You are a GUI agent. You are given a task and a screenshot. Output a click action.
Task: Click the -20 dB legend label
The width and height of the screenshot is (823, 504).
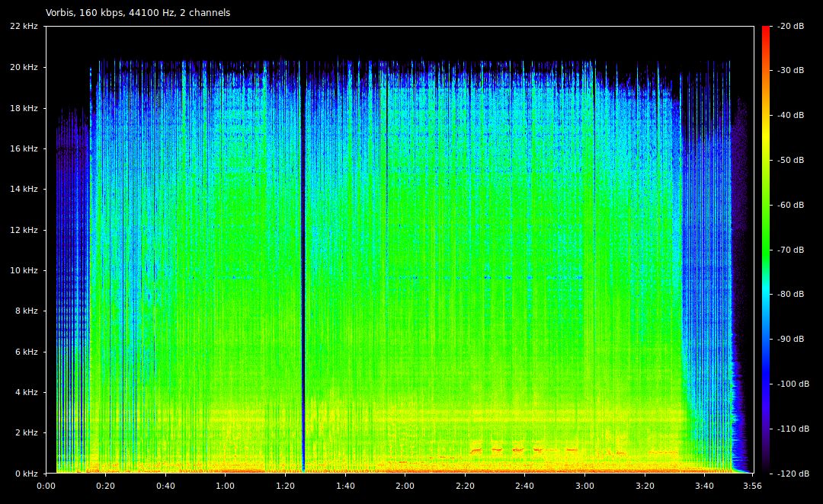click(x=790, y=26)
